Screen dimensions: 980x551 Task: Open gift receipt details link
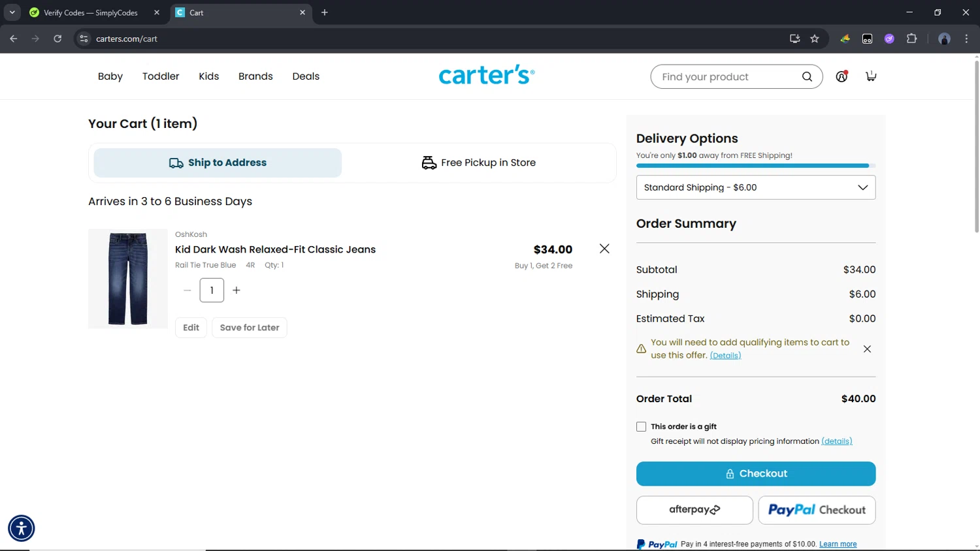point(837,441)
